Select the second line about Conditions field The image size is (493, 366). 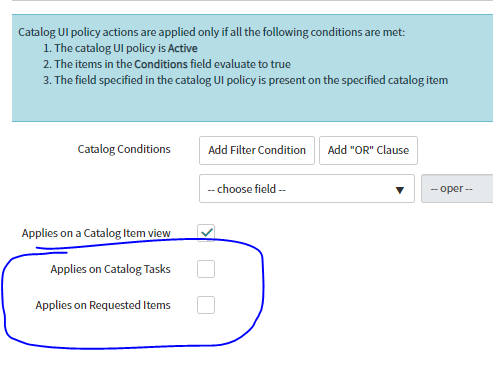coord(167,64)
